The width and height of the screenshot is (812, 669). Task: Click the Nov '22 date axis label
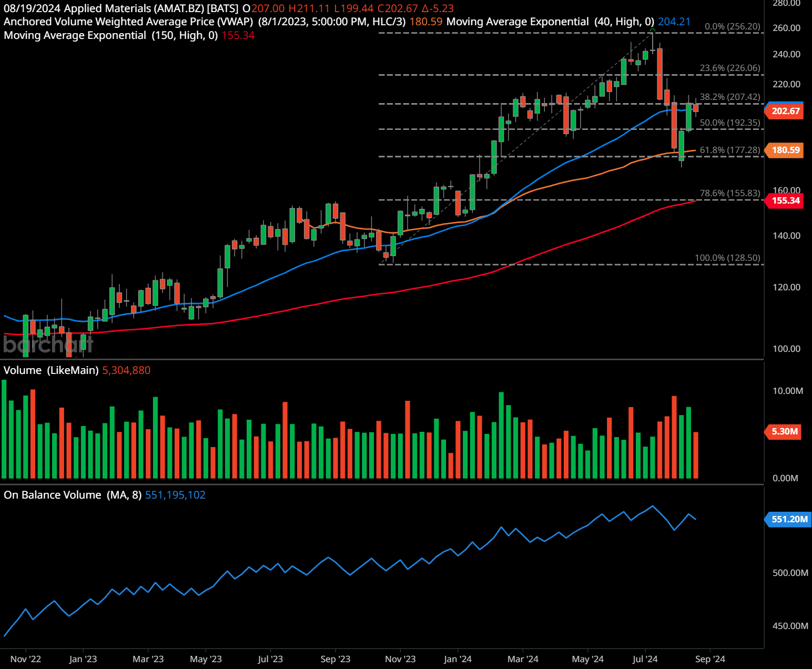point(26,659)
